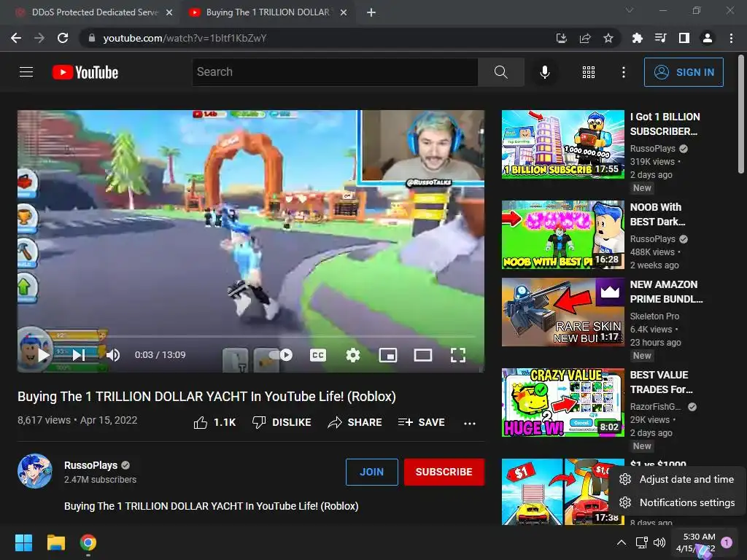Screen dimensions: 747x560
Task: Open the Skeleton Pro channel link
Action: 654,316
